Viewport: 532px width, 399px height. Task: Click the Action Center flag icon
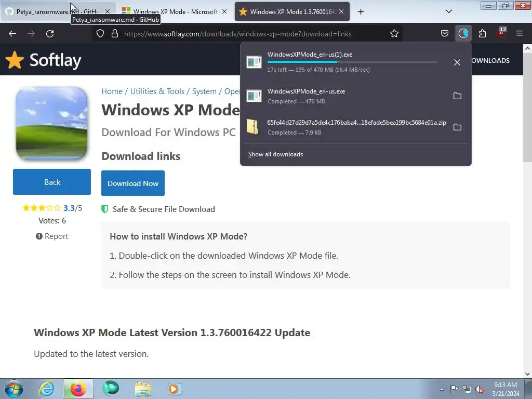(454, 389)
